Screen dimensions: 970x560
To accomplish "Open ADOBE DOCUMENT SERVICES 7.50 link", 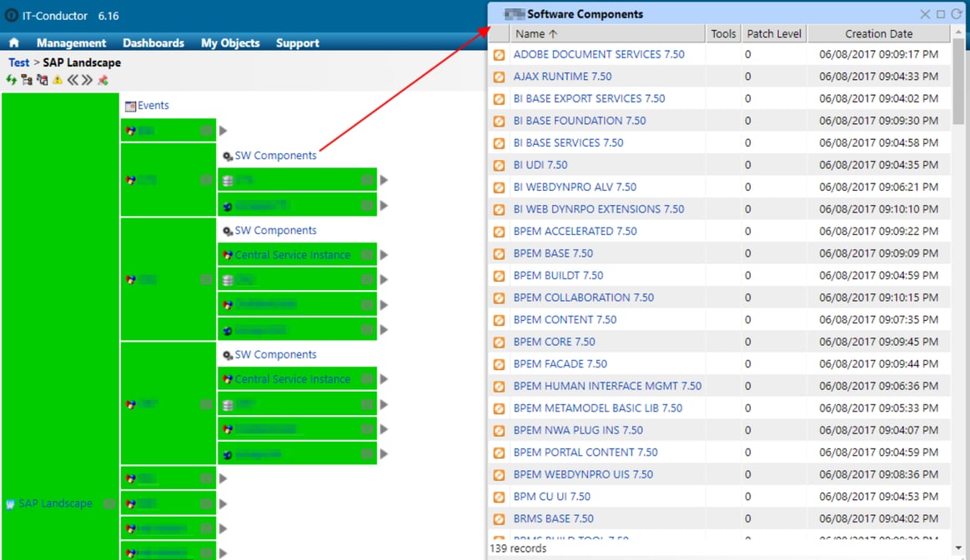I will [599, 54].
